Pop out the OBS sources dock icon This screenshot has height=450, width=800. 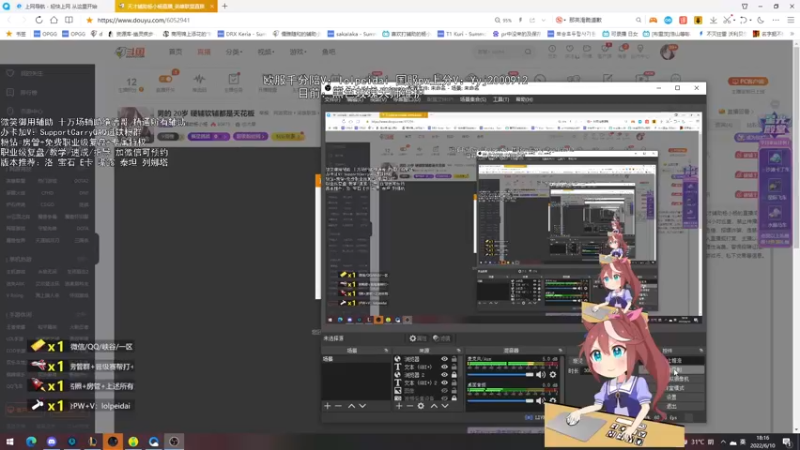click(459, 351)
